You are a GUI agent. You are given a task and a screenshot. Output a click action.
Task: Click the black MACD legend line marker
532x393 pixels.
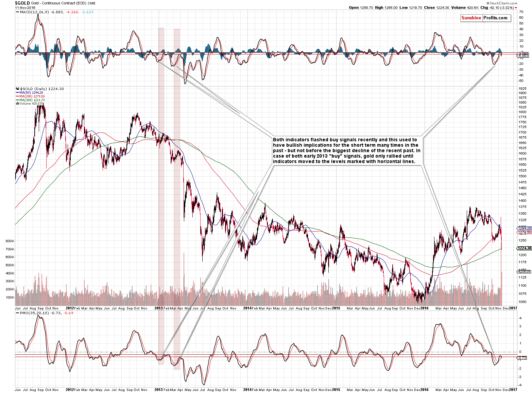[17, 12]
